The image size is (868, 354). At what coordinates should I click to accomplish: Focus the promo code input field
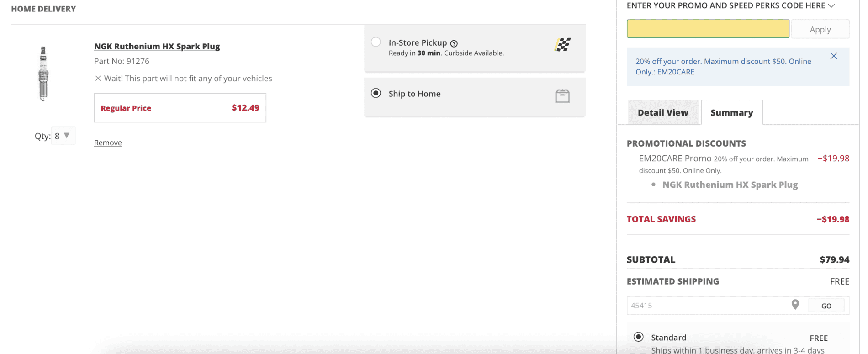[x=708, y=29]
